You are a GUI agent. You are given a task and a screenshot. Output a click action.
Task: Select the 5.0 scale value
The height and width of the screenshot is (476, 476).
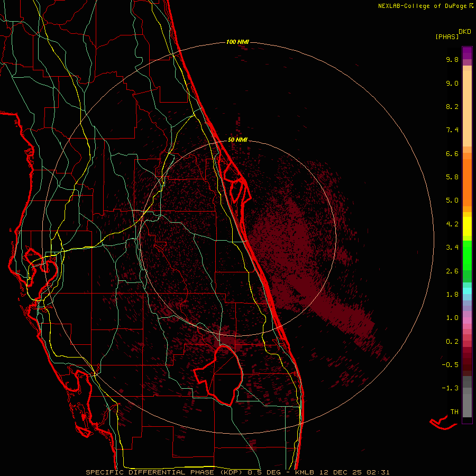[452, 200]
